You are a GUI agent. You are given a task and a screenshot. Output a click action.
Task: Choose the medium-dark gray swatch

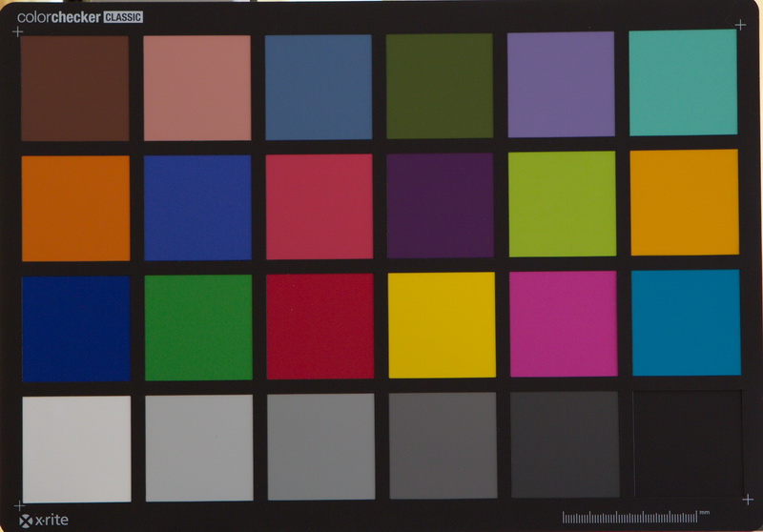443,446
